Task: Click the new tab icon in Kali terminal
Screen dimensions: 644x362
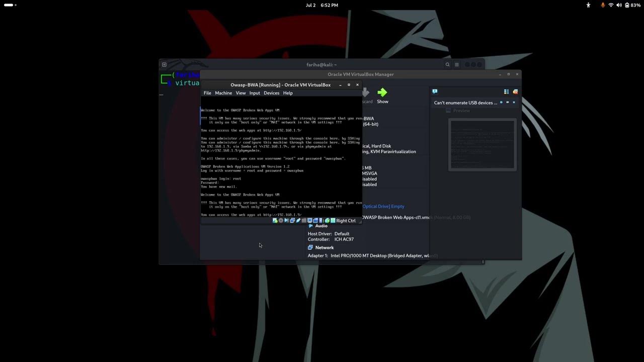Action: 164,64
